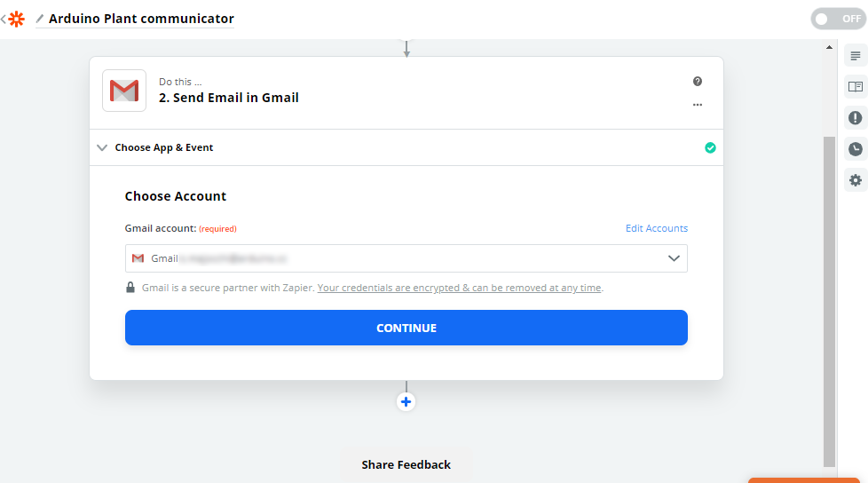Screen dimensions: 868x483
Task: Click the Arduino Plant communicator title
Action: point(141,19)
